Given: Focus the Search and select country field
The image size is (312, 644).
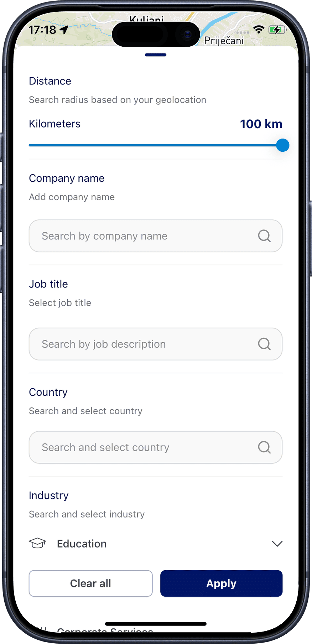Looking at the screenshot, I should pyautogui.click(x=142, y=447).
